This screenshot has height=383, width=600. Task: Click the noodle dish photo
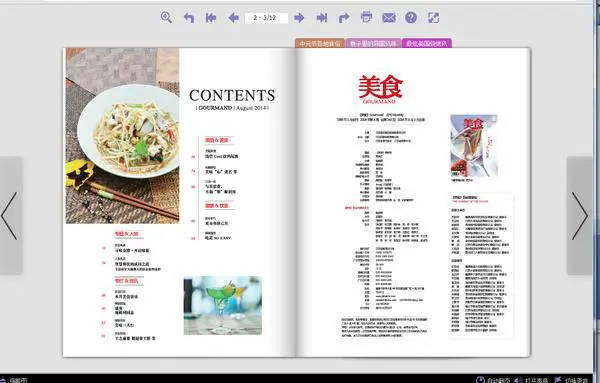(x=122, y=135)
